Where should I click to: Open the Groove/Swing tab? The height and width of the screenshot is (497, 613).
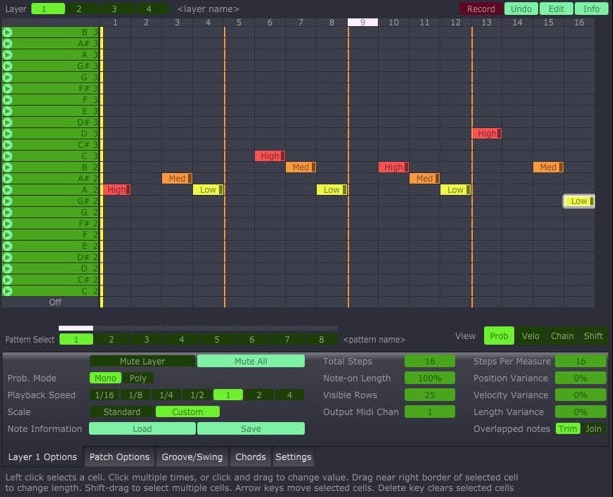pos(192,457)
